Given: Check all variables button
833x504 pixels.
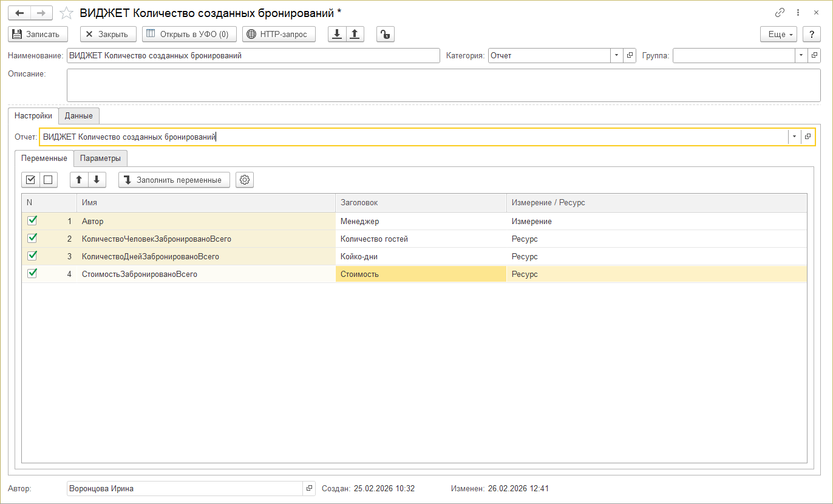Looking at the screenshot, I should tap(30, 180).
